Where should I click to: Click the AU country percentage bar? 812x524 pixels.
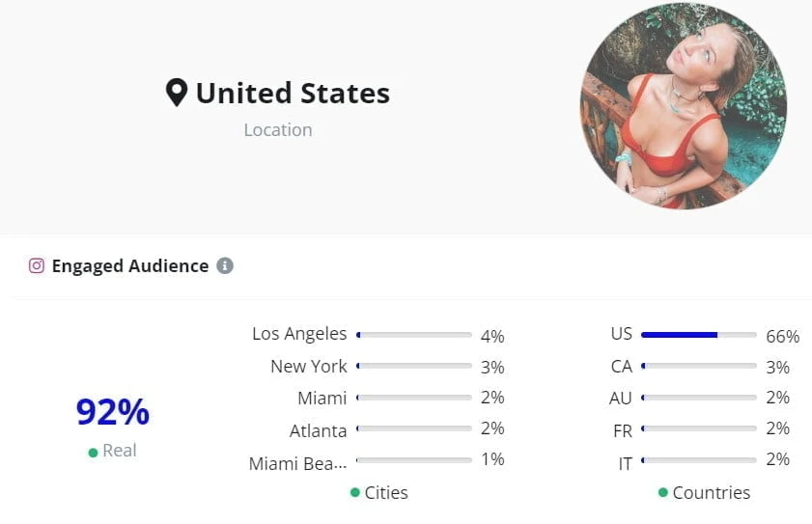pos(698,398)
